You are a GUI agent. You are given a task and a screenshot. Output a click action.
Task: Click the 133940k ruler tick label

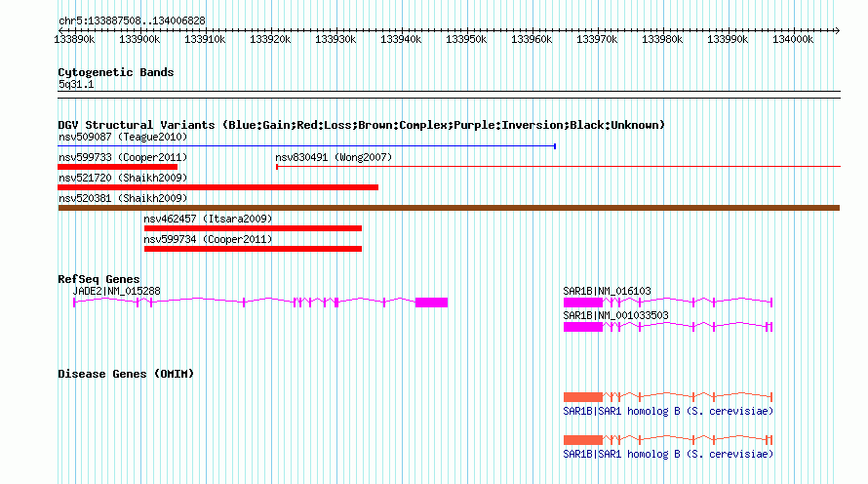[401, 40]
